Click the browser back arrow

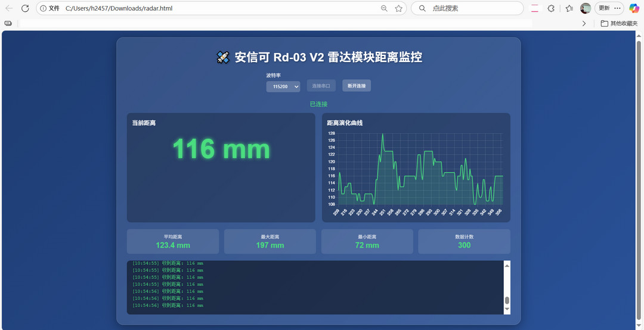(9, 8)
